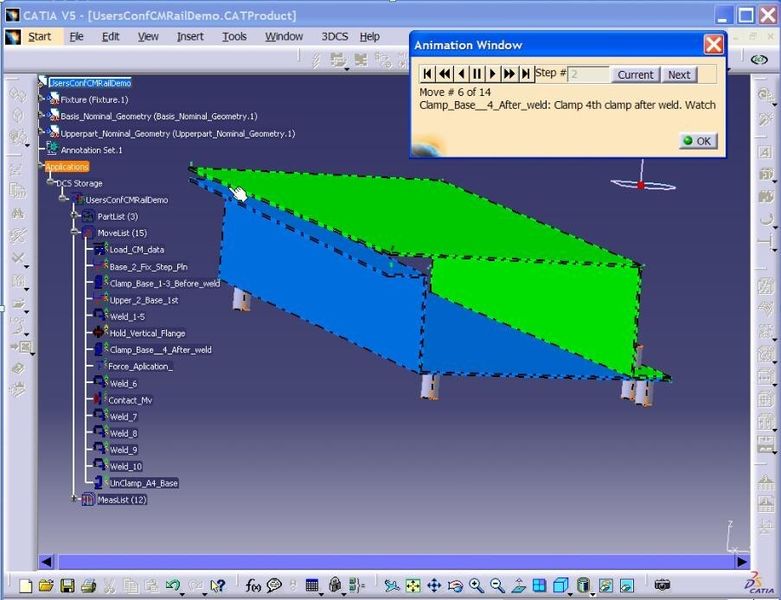Image resolution: width=781 pixels, height=600 pixels.
Task: Click the Normal View icon
Action: [x=518, y=586]
